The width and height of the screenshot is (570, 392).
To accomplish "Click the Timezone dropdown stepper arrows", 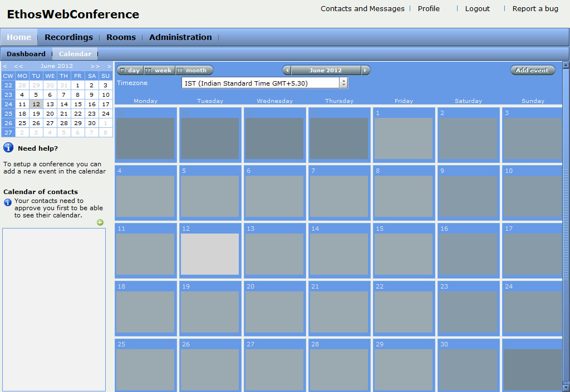I will (x=343, y=83).
